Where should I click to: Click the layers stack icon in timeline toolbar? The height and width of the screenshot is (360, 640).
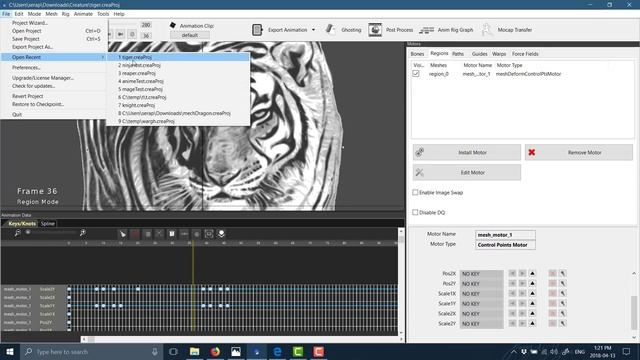coord(221,234)
